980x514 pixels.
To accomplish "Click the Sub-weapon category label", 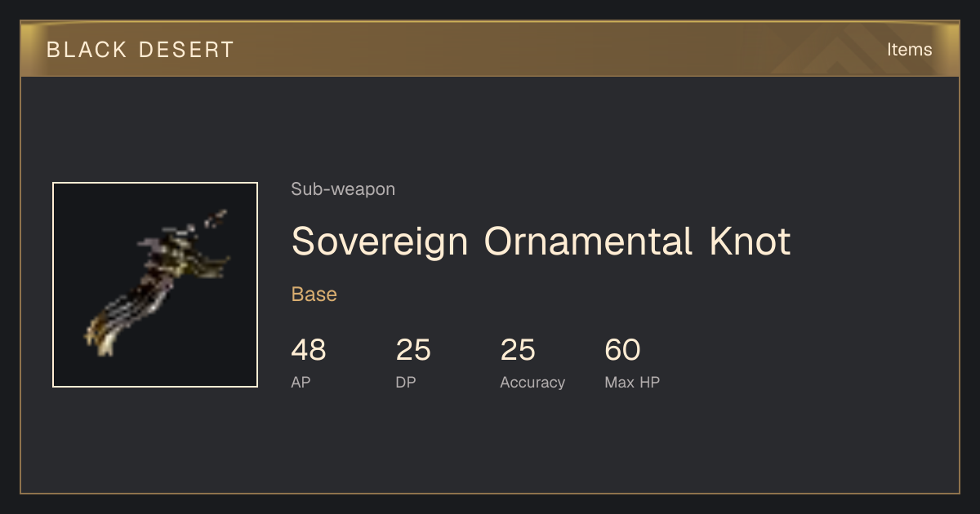I will point(343,189).
